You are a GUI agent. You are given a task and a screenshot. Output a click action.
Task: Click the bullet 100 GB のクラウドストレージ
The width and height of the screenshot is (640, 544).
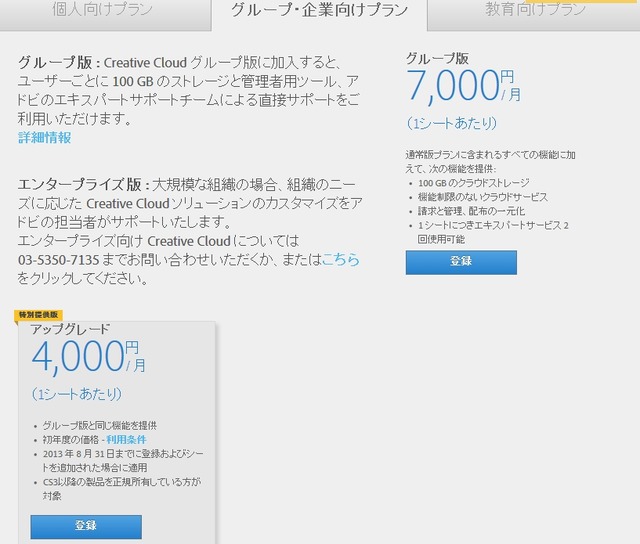point(473,183)
